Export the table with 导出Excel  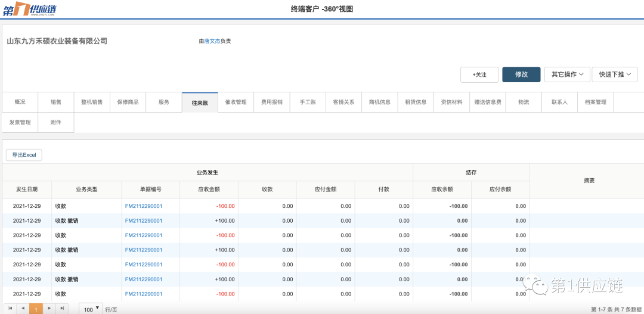pos(24,155)
